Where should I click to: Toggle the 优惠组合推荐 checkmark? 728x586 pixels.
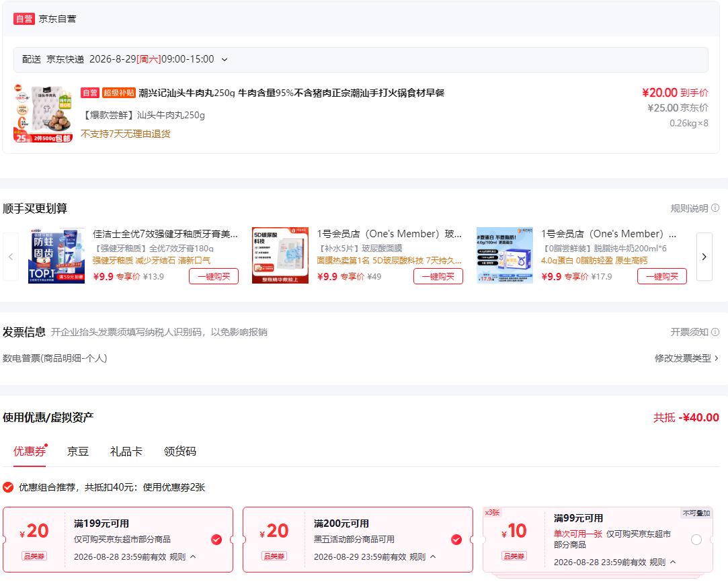pos(8,487)
